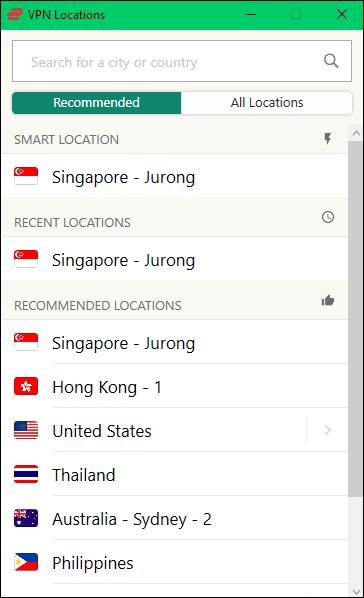
Task: Select Australia - Sydney - 2 location
Action: click(x=175, y=518)
